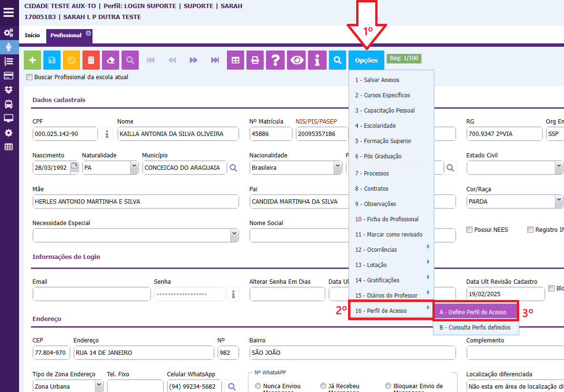
Task: Click the green add new record icon
Action: pyautogui.click(x=32, y=60)
